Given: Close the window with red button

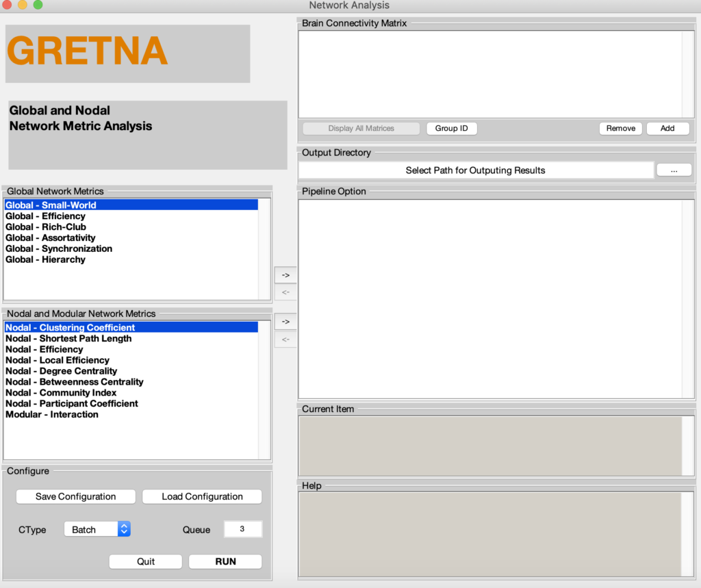Looking at the screenshot, I should click(x=7, y=5).
